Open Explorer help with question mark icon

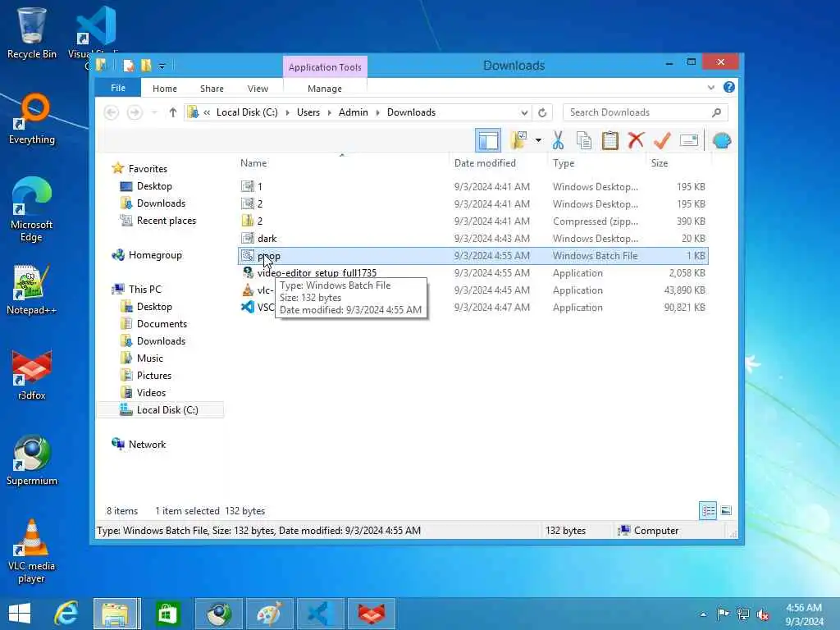coord(728,87)
